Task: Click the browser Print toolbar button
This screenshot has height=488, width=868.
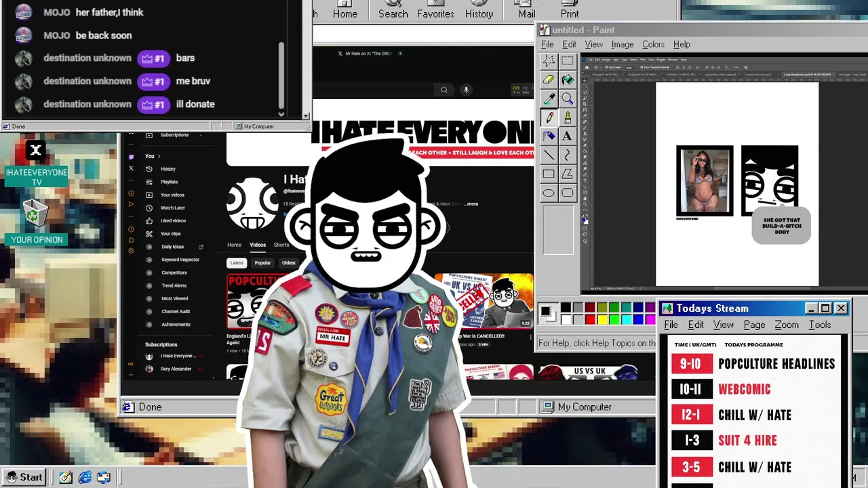Action: tap(570, 10)
